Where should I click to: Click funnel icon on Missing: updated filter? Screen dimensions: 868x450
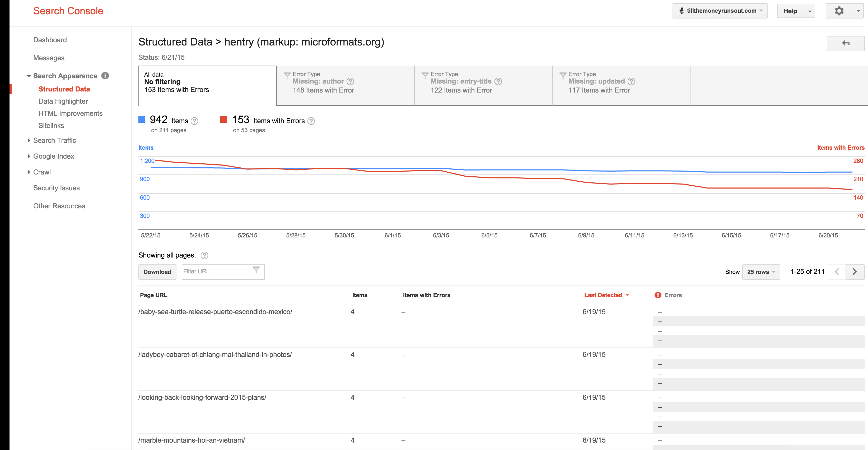pyautogui.click(x=563, y=76)
